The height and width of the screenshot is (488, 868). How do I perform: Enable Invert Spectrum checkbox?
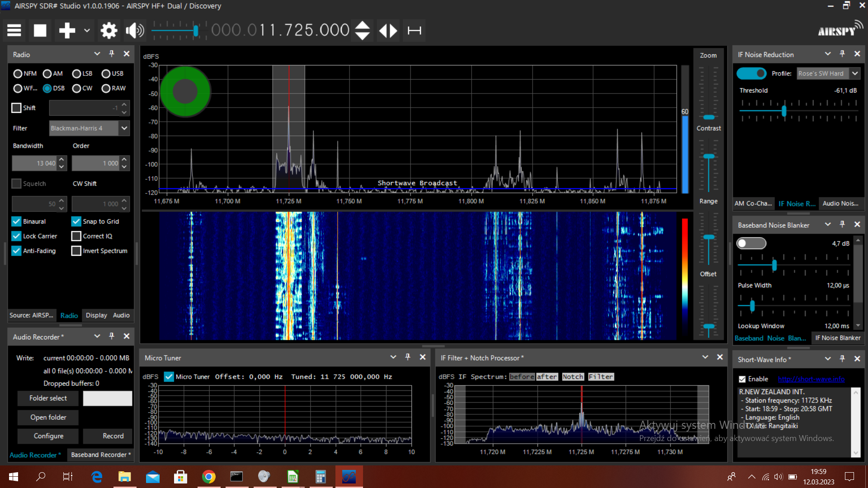click(x=76, y=251)
